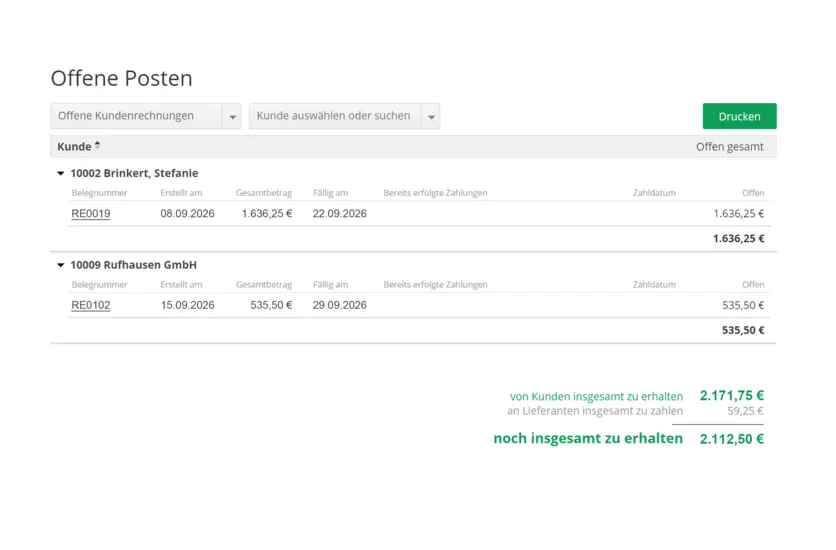Open the Offene Kundenrechnungen dropdown arrow
836x550 pixels.
tap(232, 117)
